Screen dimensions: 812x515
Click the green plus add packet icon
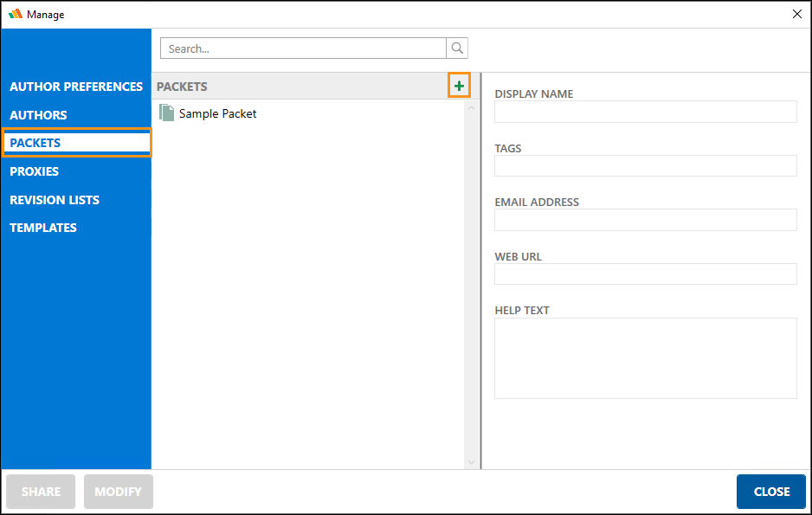point(459,86)
